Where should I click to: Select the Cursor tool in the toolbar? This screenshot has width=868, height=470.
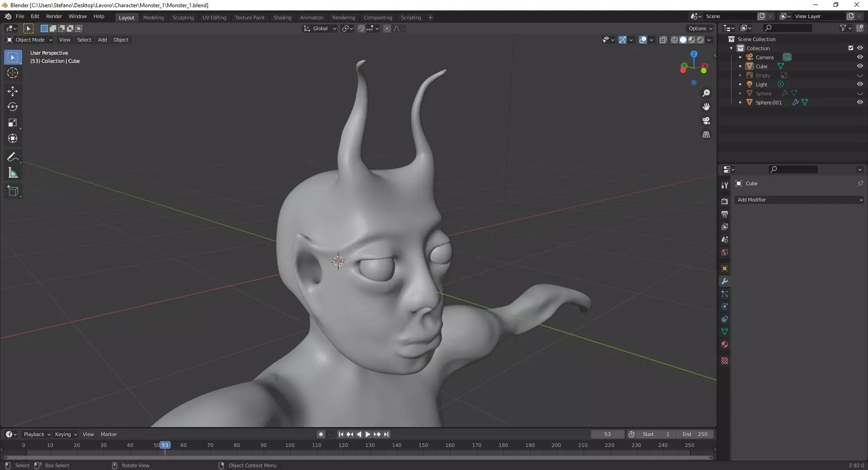[x=13, y=73]
